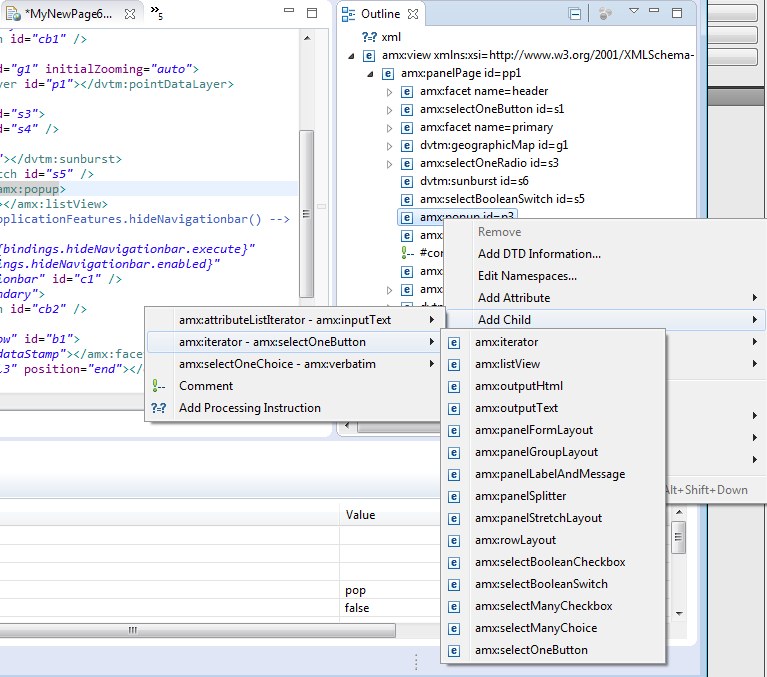
Task: Close the MyNewPage6 editor tab
Action: [130, 14]
